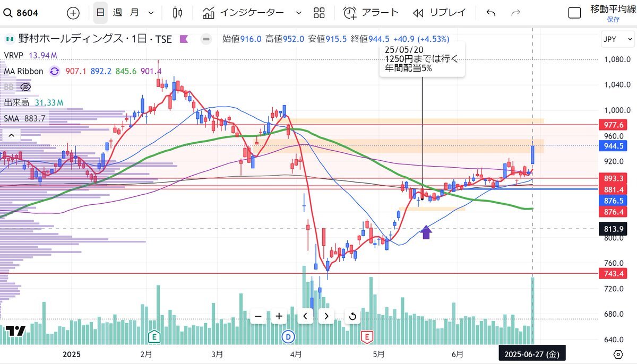Image resolution: width=637 pixels, height=364 pixels.
Task: Click the blue D dividend marker
Action: (x=288, y=336)
